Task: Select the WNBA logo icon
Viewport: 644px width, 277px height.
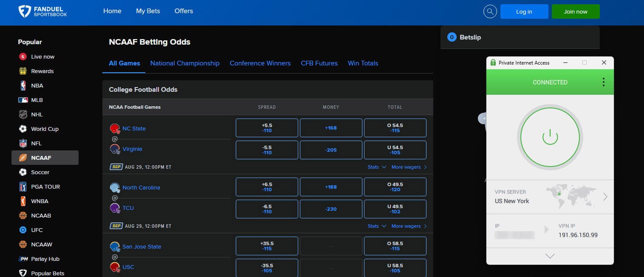Action: click(x=23, y=201)
